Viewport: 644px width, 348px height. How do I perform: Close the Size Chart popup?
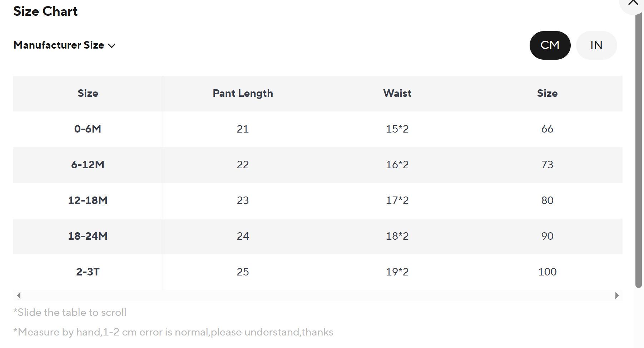click(x=633, y=3)
